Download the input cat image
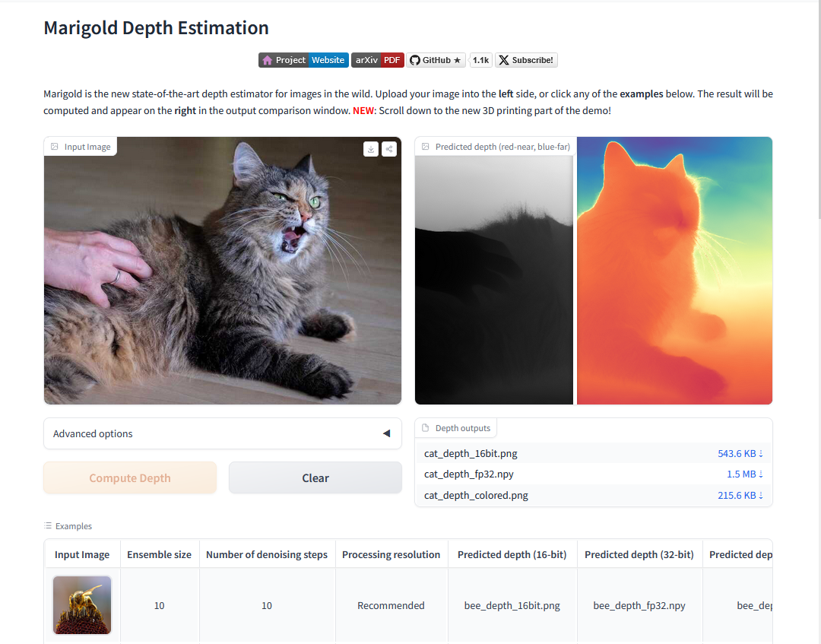The width and height of the screenshot is (821, 644). tap(371, 149)
